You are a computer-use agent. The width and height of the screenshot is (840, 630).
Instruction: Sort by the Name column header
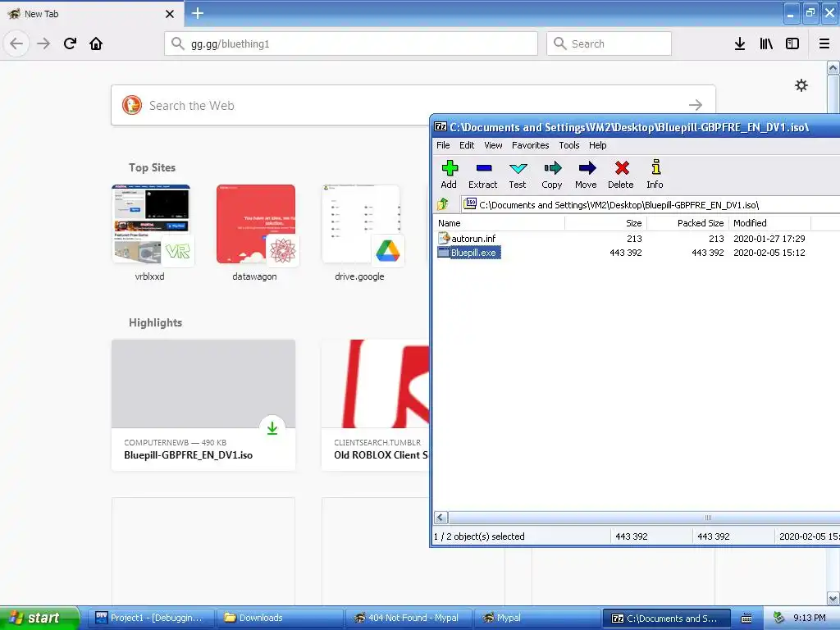tap(499, 223)
